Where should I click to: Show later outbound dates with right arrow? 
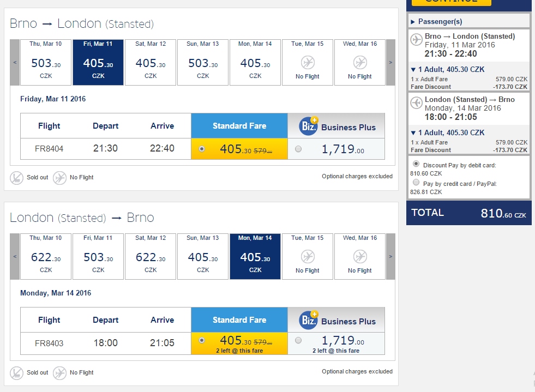pyautogui.click(x=390, y=63)
